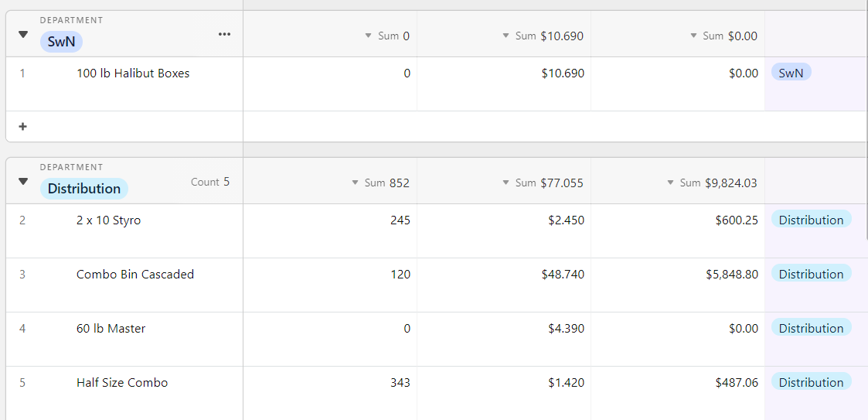Open Sum $0.00 summary dropdown
Screen dimensions: 868x420
pyautogui.click(x=724, y=36)
